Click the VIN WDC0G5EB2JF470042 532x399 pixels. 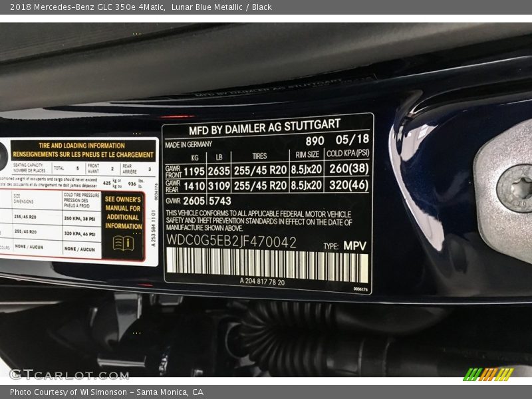point(231,242)
